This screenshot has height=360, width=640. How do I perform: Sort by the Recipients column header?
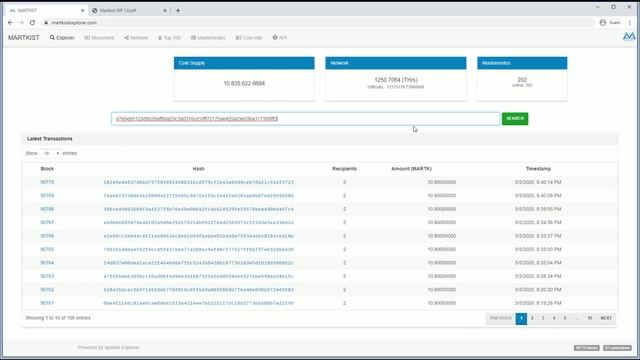coord(344,169)
